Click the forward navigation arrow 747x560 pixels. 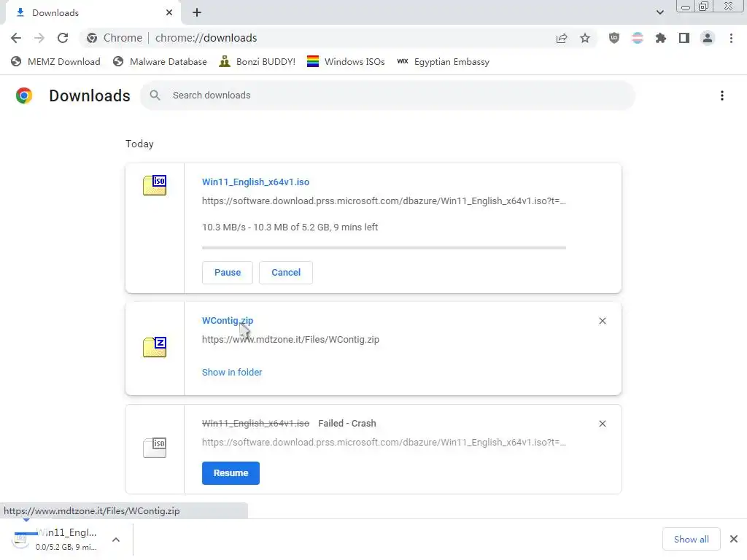(39, 38)
